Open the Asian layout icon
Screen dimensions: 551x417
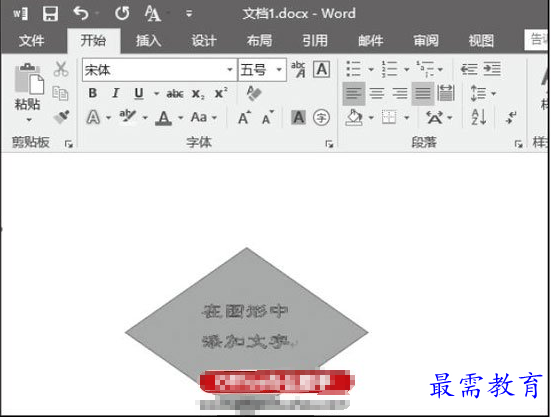(x=434, y=117)
